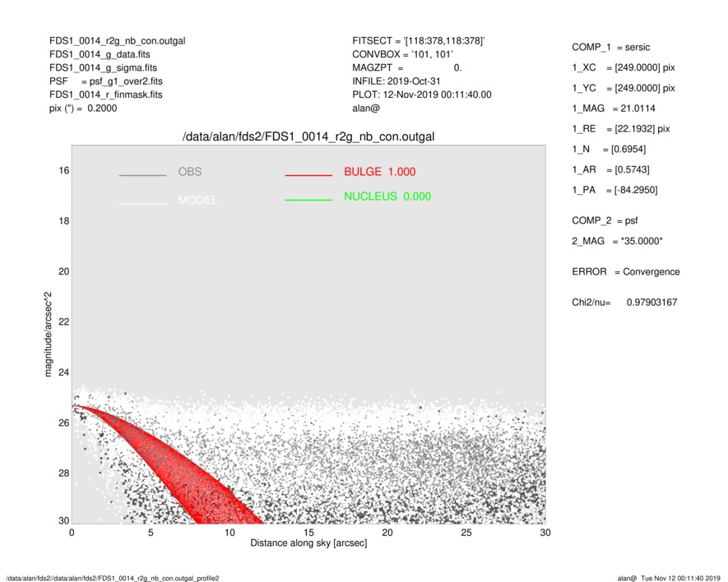
Task: Click the pix (") = 0.2000 value
Action: 83,109
